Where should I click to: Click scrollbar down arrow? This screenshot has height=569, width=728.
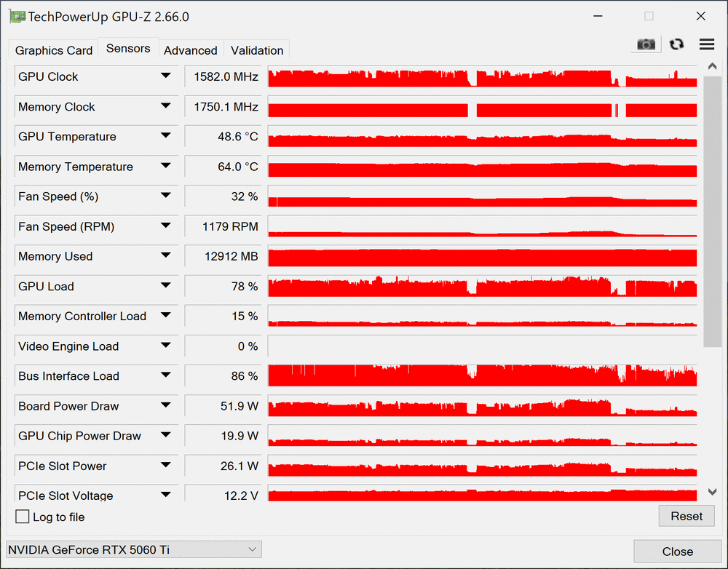click(712, 491)
